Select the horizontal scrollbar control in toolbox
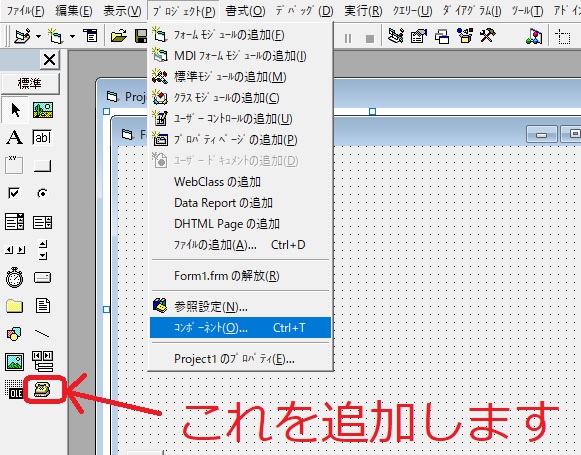Screen dimensions: 581x455 tap(15, 250)
